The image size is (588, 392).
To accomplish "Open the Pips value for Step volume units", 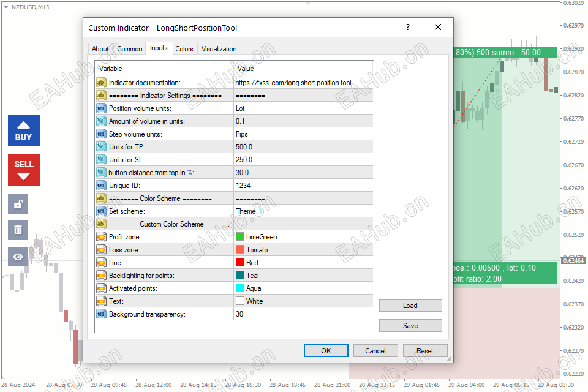I will 303,134.
